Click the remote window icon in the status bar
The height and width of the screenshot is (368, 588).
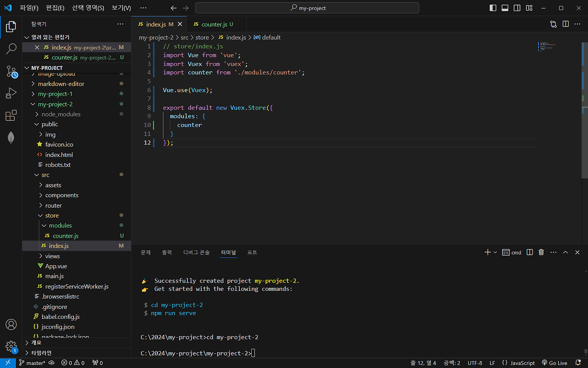click(7, 363)
